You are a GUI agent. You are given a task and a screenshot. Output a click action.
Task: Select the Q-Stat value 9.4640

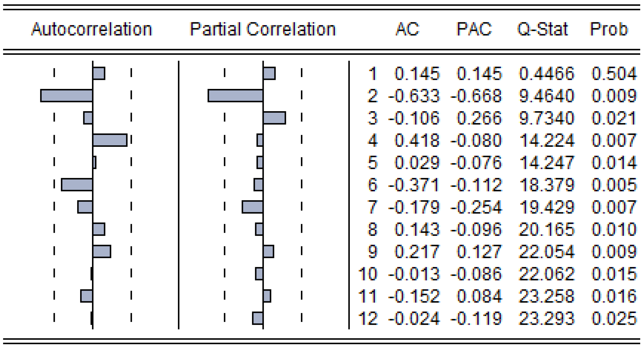(547, 96)
